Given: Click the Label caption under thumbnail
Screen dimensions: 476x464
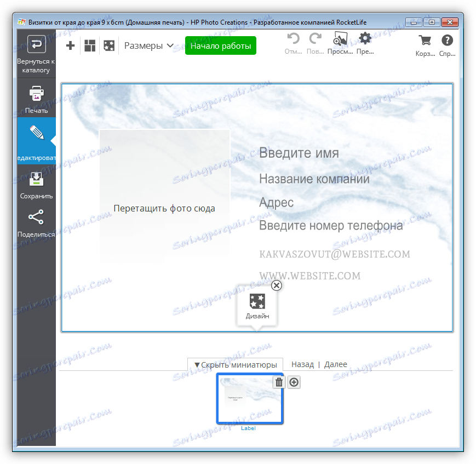Looking at the screenshot, I should 248,428.
